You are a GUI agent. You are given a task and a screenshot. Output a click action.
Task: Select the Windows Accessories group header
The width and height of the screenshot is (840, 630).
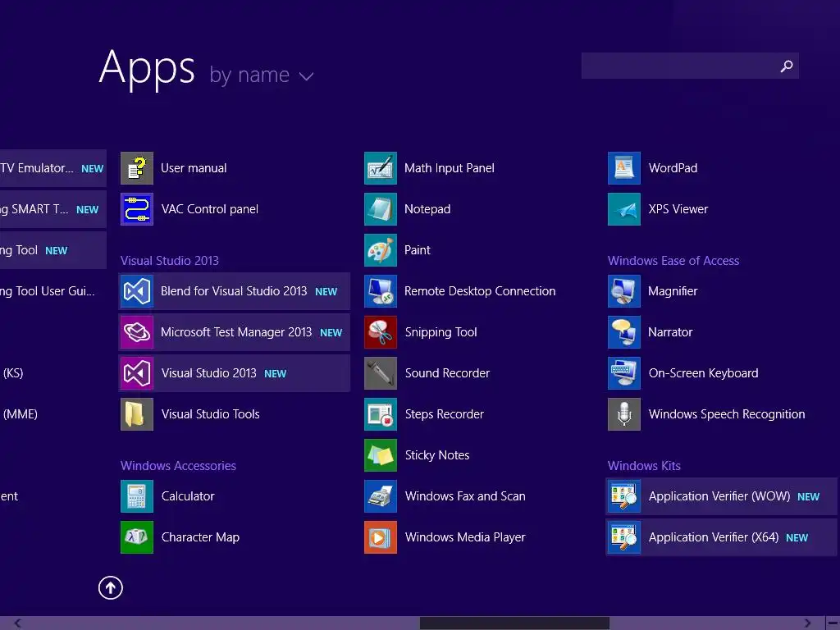pos(178,466)
